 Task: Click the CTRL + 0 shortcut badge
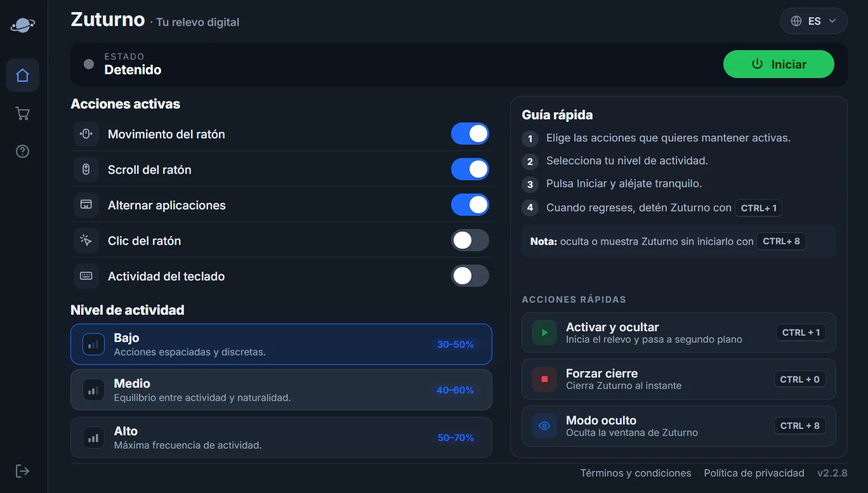(x=799, y=379)
